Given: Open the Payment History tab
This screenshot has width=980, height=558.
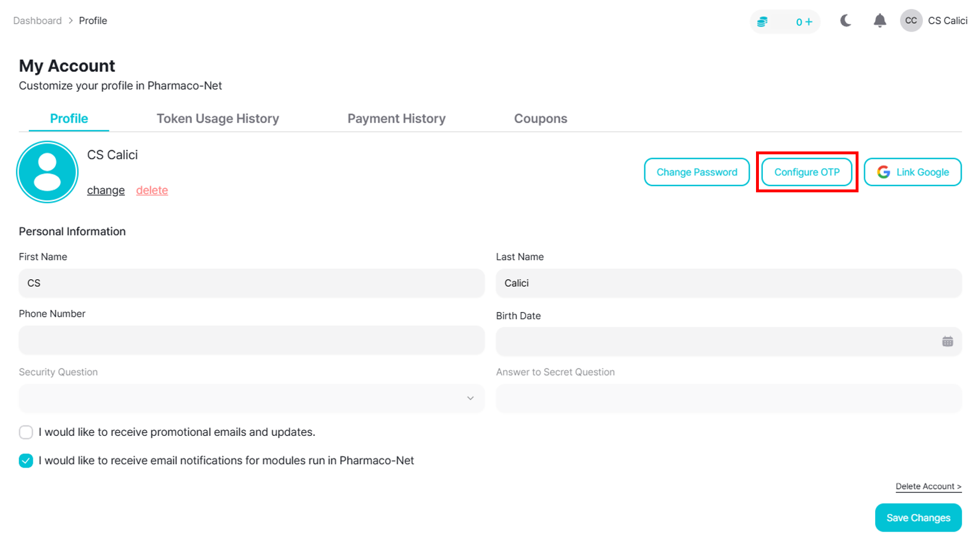Looking at the screenshot, I should point(396,119).
